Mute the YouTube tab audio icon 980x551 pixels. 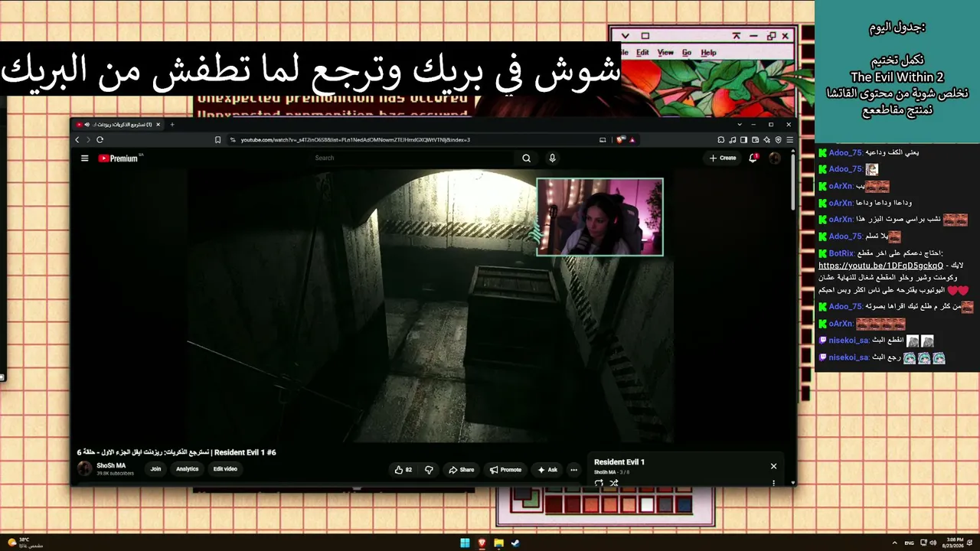point(87,125)
